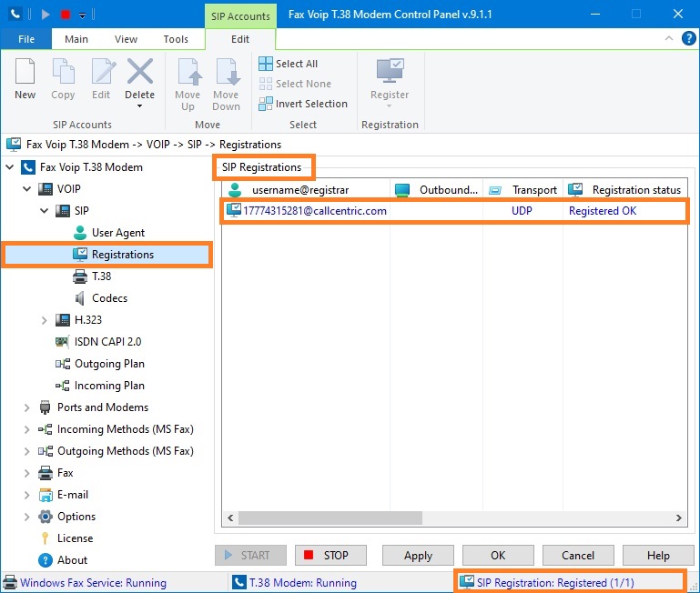Sort by Registration status column header

coord(625,190)
